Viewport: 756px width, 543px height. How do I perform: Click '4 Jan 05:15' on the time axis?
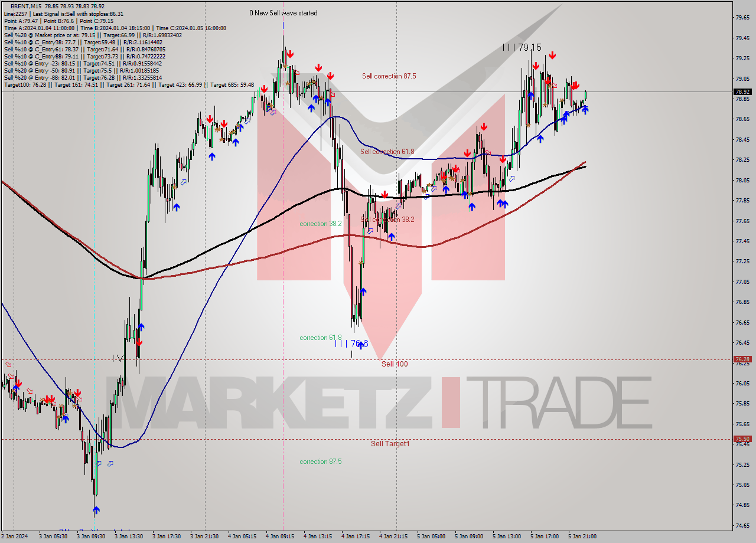(243, 537)
